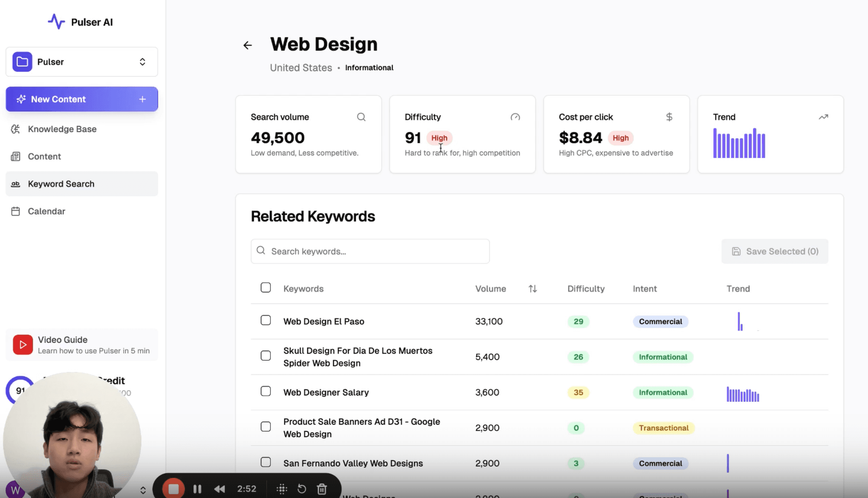The image size is (868, 498).
Task: Expand the account menu chevron at bottom
Action: [x=143, y=490]
